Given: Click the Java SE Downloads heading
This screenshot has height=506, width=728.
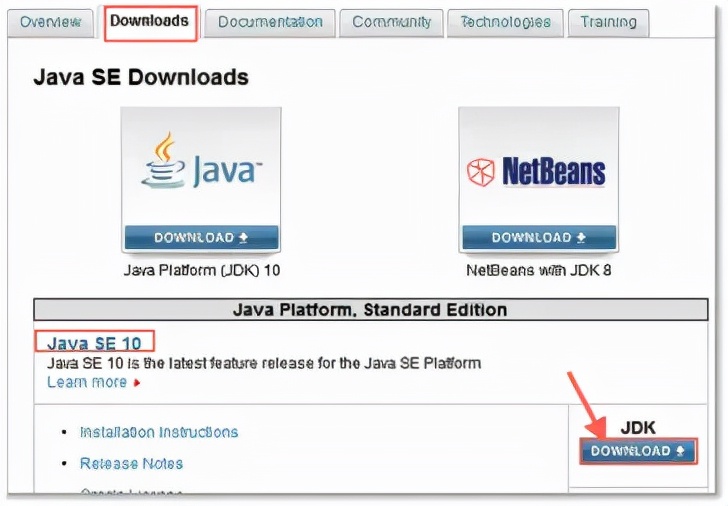Looking at the screenshot, I should [141, 77].
